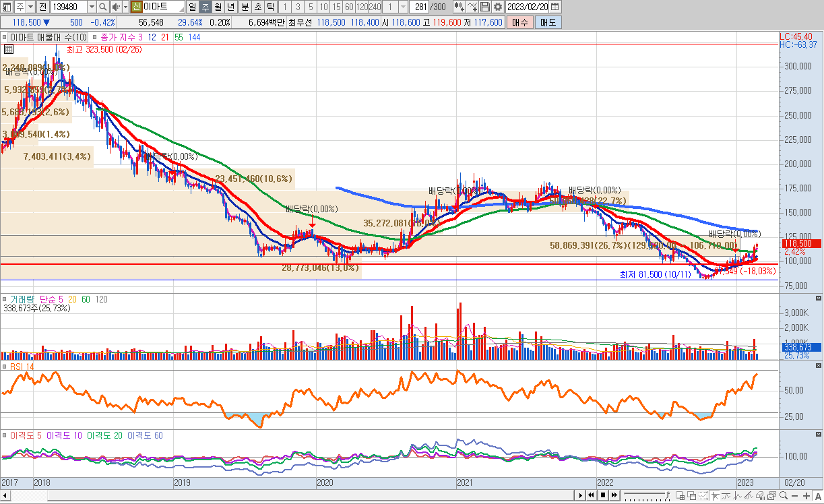The image size is (824, 504).
Task: Toggle the daily (일) chart period
Action: point(192,7)
